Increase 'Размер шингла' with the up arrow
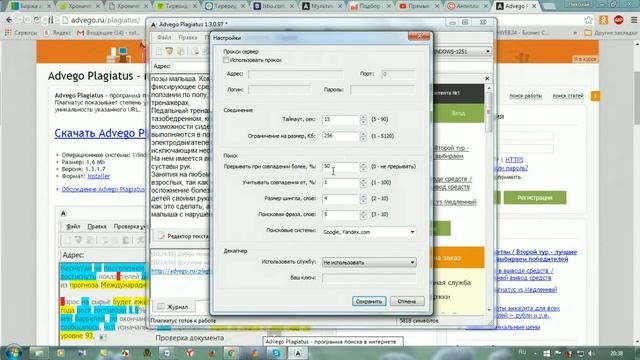 pyautogui.click(x=363, y=196)
